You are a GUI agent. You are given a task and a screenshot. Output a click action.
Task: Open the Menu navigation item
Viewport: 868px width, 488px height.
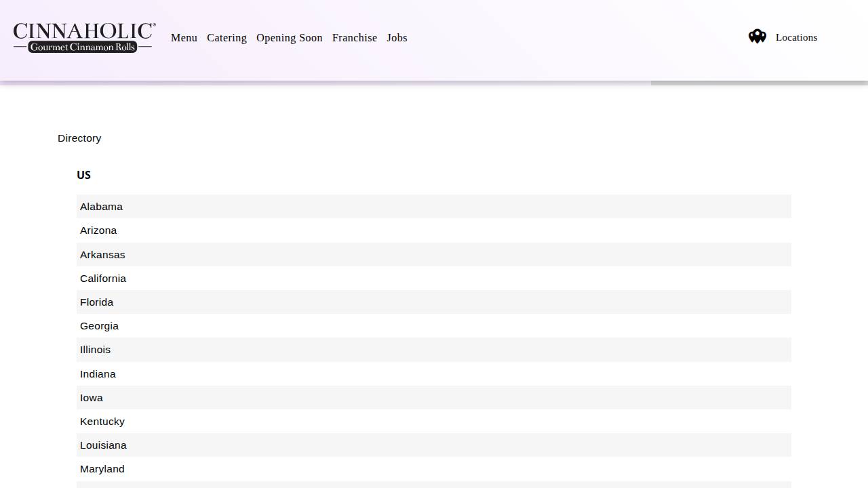(184, 38)
